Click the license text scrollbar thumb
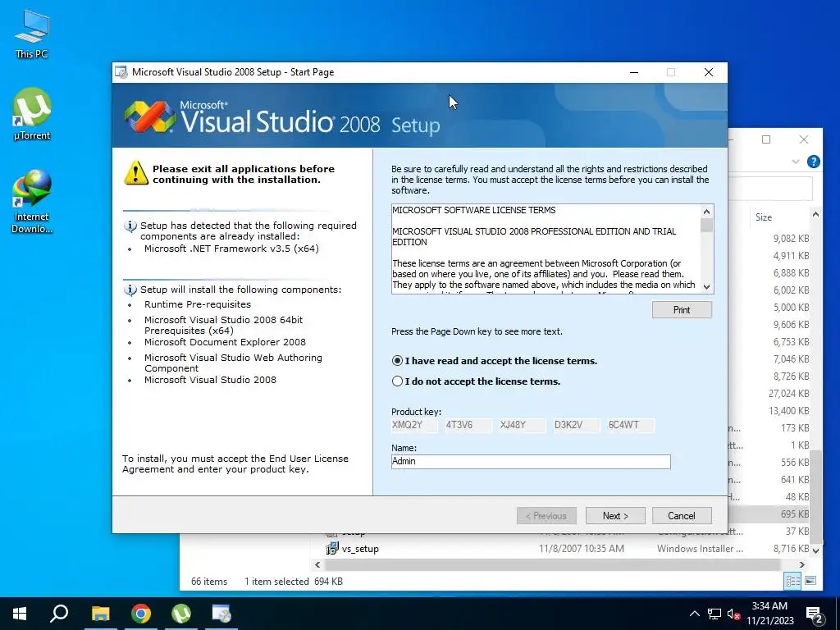The height and width of the screenshot is (630, 840). [x=706, y=225]
